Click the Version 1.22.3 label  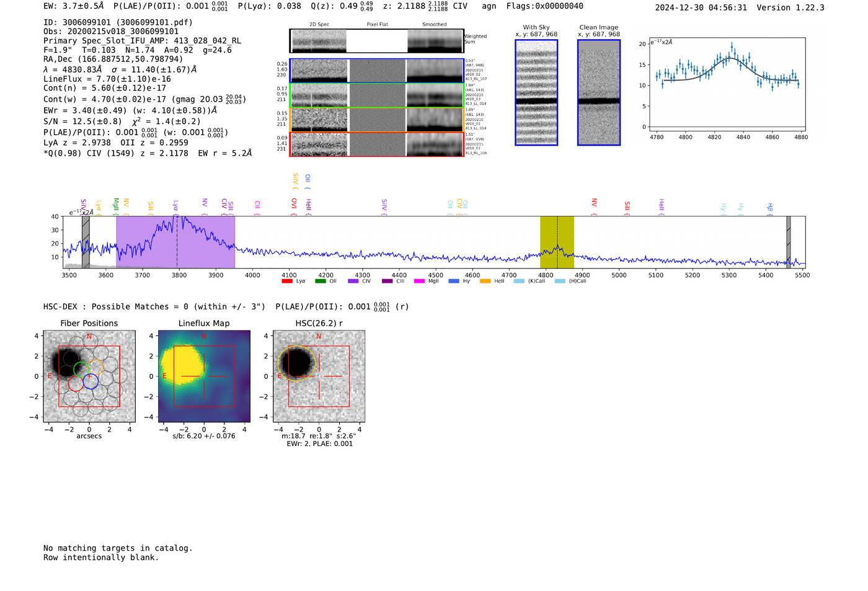[x=790, y=7]
